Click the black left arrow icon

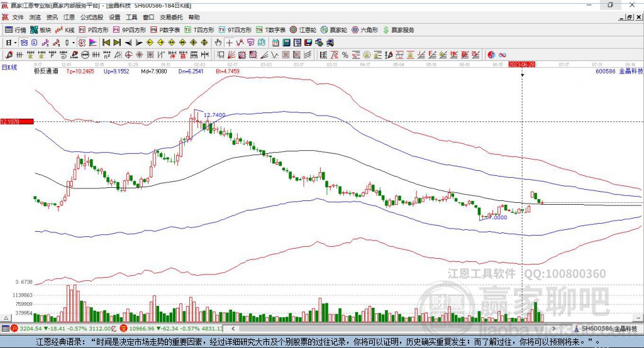click(128, 43)
